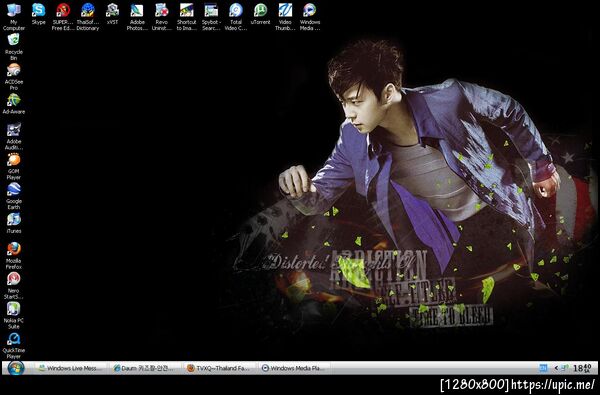Launch the Windows Media desktop shortcut
This screenshot has height=395, width=600.
tap(310, 16)
